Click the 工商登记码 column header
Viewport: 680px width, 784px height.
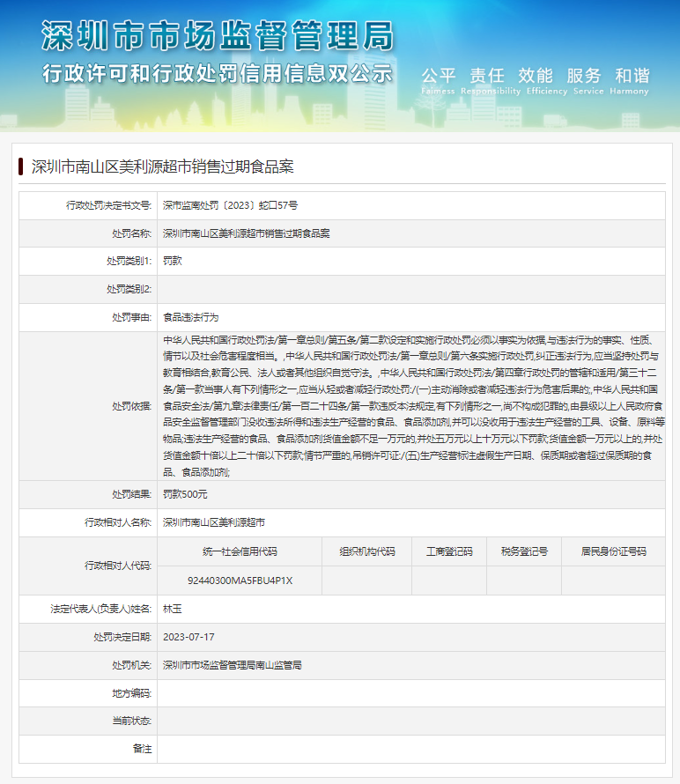click(x=449, y=551)
